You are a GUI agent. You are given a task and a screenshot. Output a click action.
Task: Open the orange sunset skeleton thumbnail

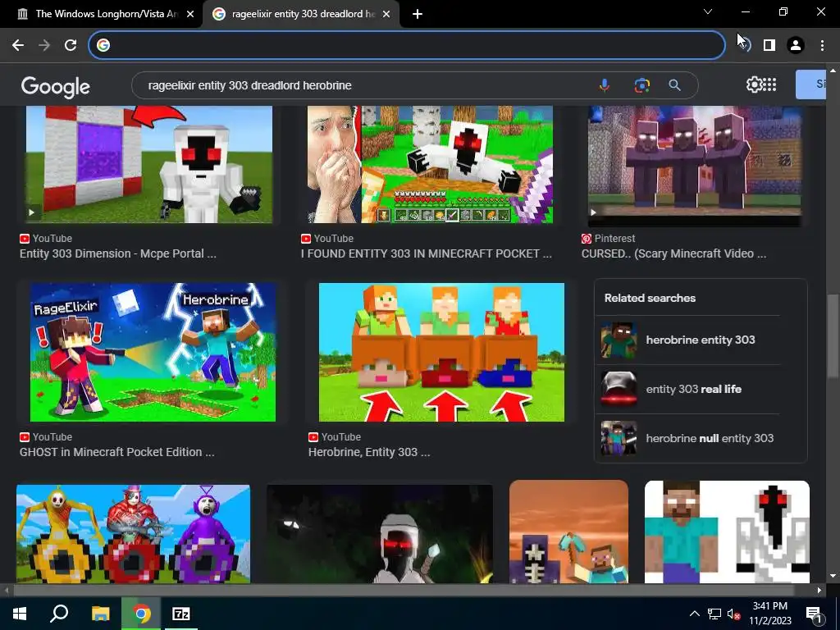569,532
